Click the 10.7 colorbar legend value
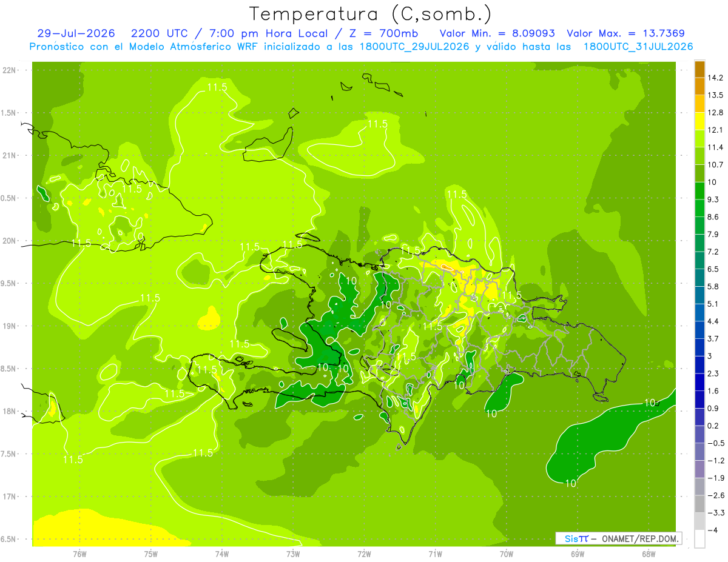 [x=715, y=165]
